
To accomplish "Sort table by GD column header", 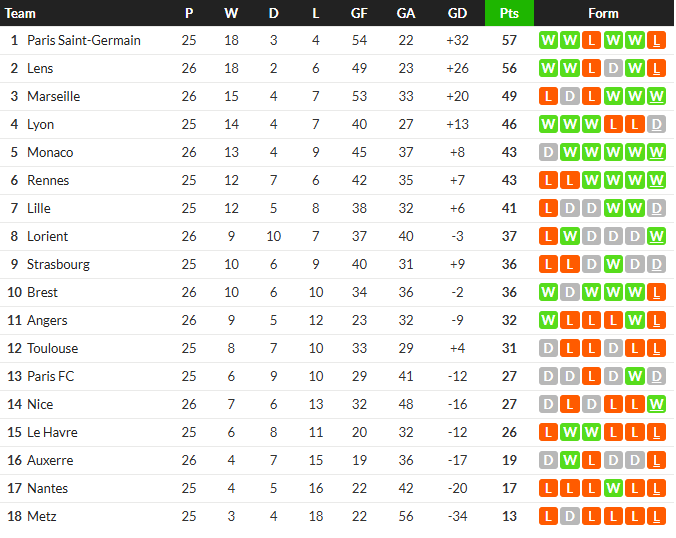I will 457,13.
